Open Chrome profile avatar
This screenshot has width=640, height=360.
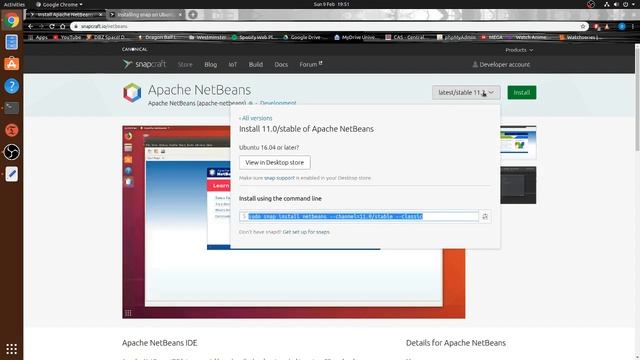coord(622,26)
